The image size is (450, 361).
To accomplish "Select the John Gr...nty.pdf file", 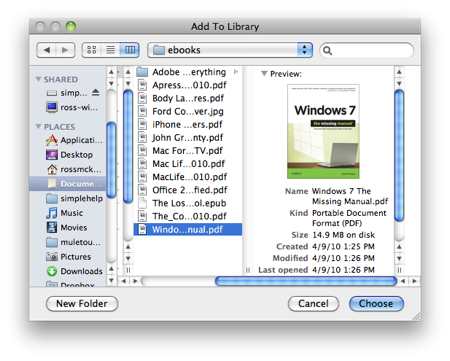I will coord(187,137).
